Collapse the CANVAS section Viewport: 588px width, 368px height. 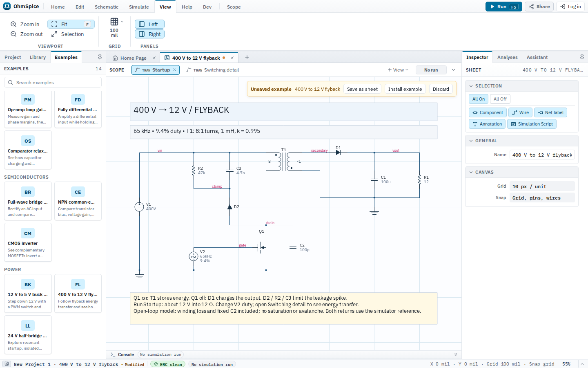pos(521,172)
